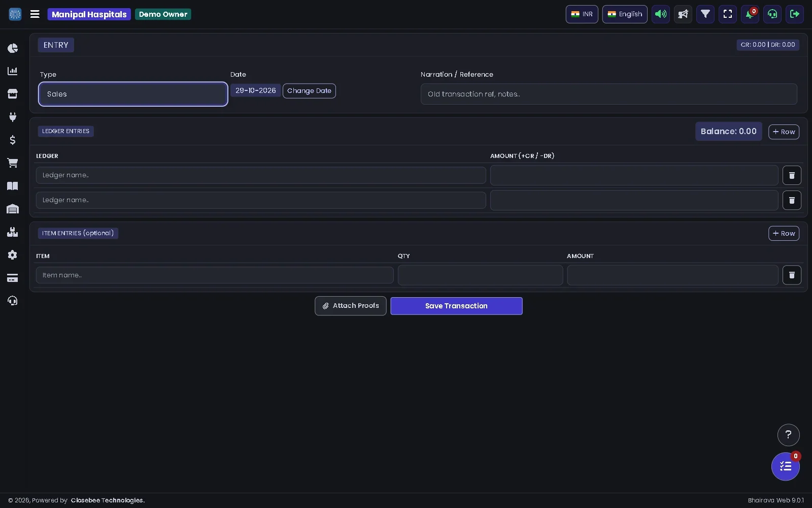Image resolution: width=812 pixels, height=508 pixels.
Task: Open the task checklist floating button
Action: pos(786,466)
